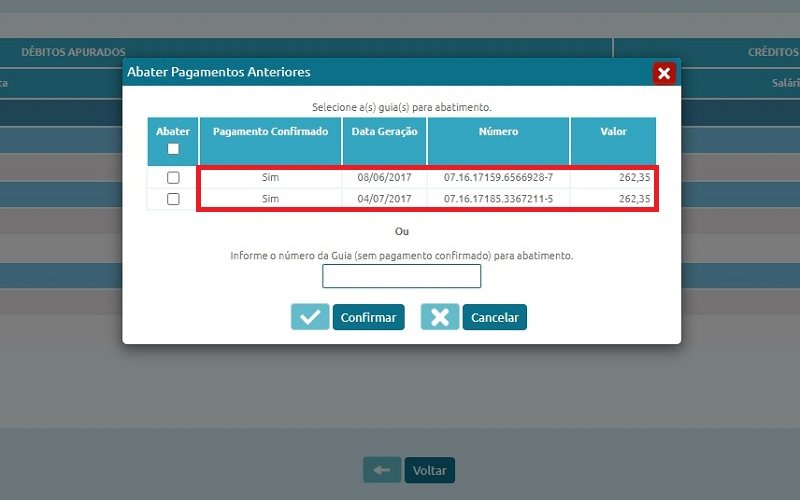Select the Data Geração column header
Screen dimensions: 800x500
pos(384,132)
